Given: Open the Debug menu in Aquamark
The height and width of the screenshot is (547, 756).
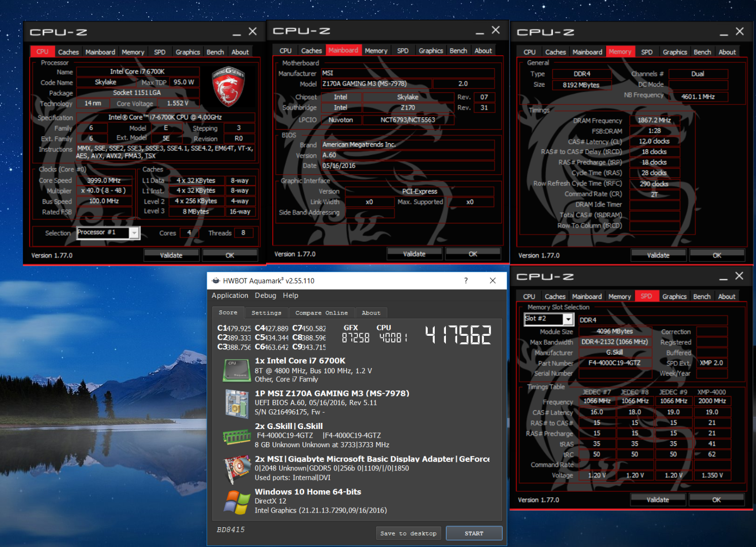Looking at the screenshot, I should click(266, 295).
